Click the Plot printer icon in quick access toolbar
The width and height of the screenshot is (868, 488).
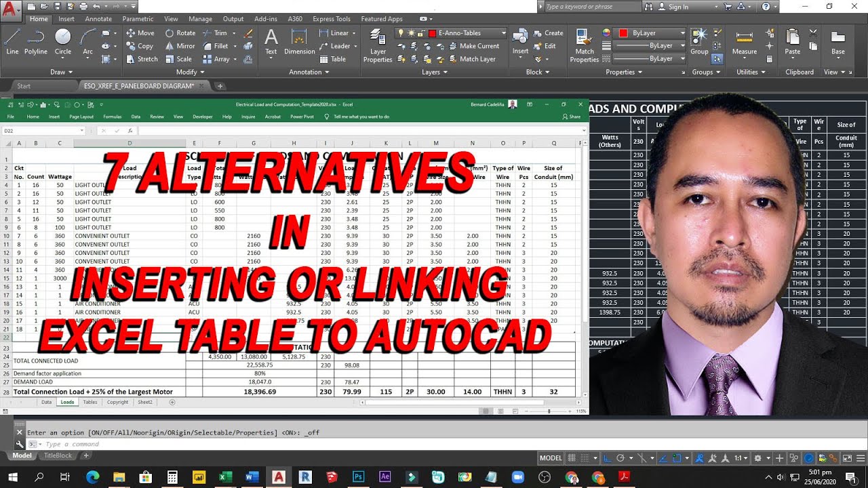[84, 6]
